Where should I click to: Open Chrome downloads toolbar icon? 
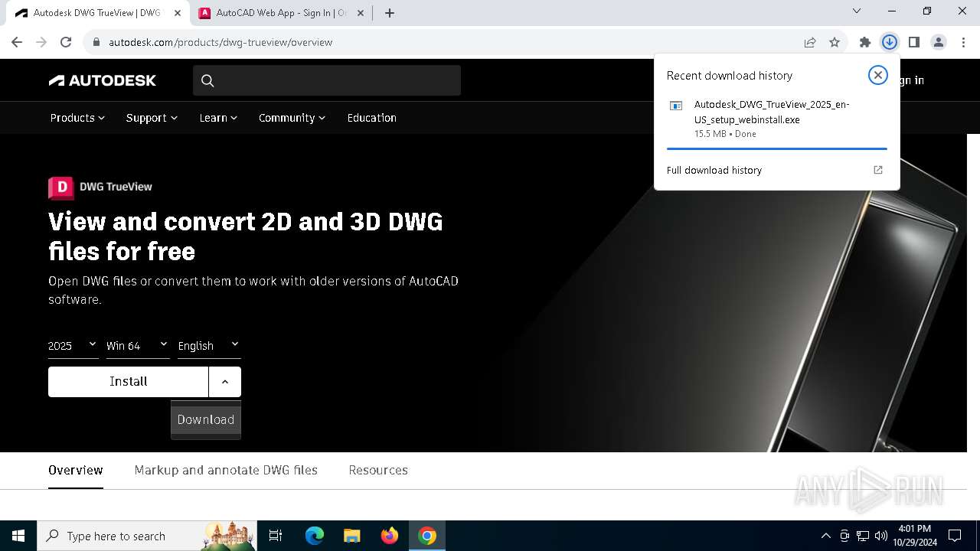890,42
